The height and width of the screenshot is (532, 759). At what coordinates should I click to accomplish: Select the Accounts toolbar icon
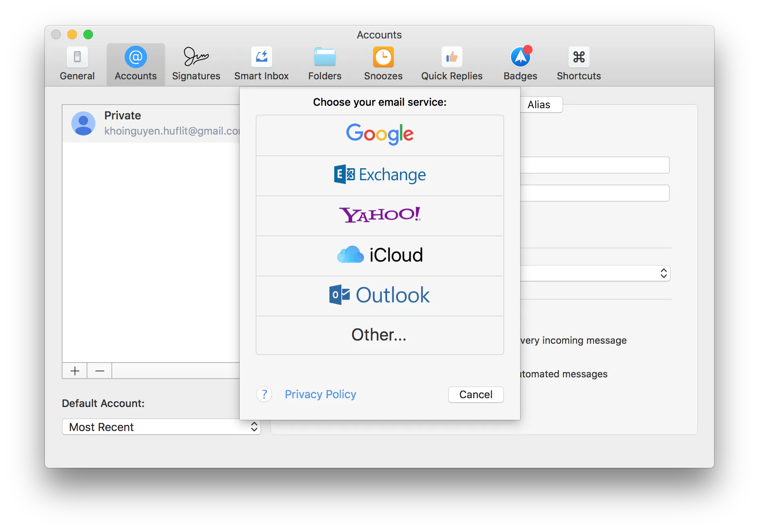pyautogui.click(x=135, y=64)
